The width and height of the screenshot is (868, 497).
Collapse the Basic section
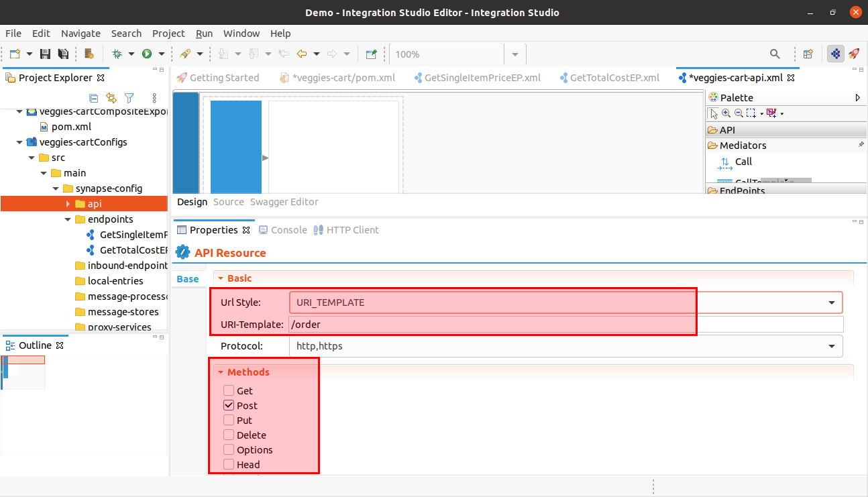[220, 278]
